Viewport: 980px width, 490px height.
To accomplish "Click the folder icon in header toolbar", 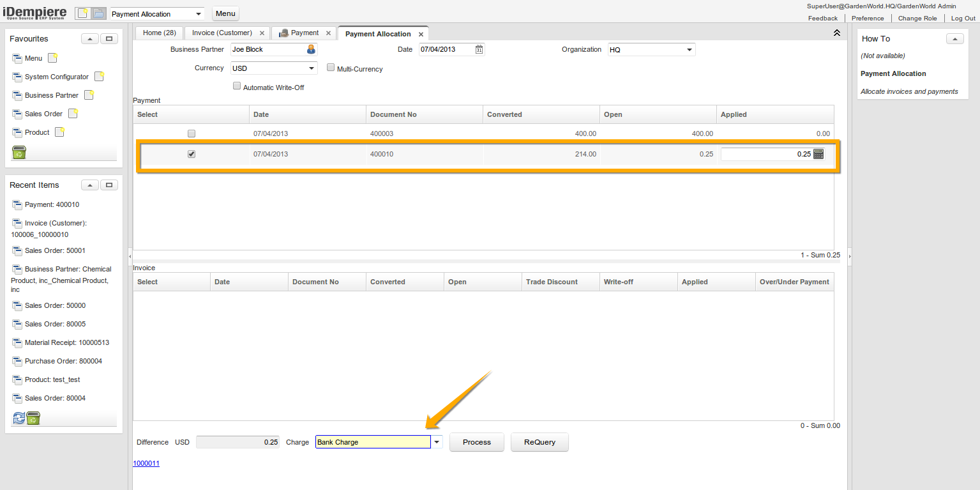I will (98, 13).
